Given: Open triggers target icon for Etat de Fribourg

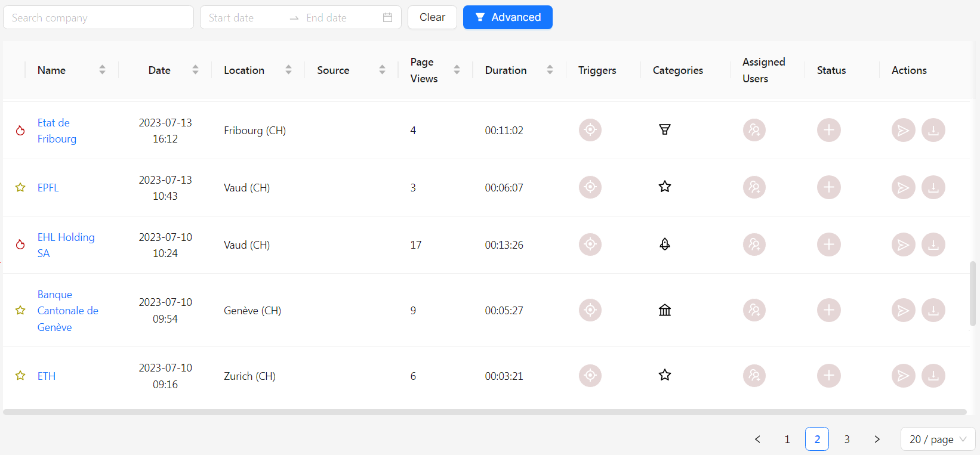Looking at the screenshot, I should pos(590,130).
